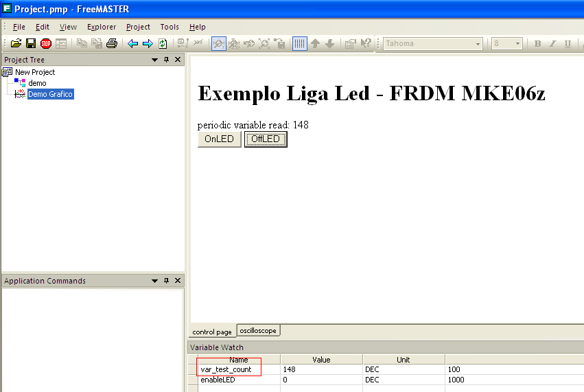
Task: Open the File menu
Action: (x=19, y=27)
